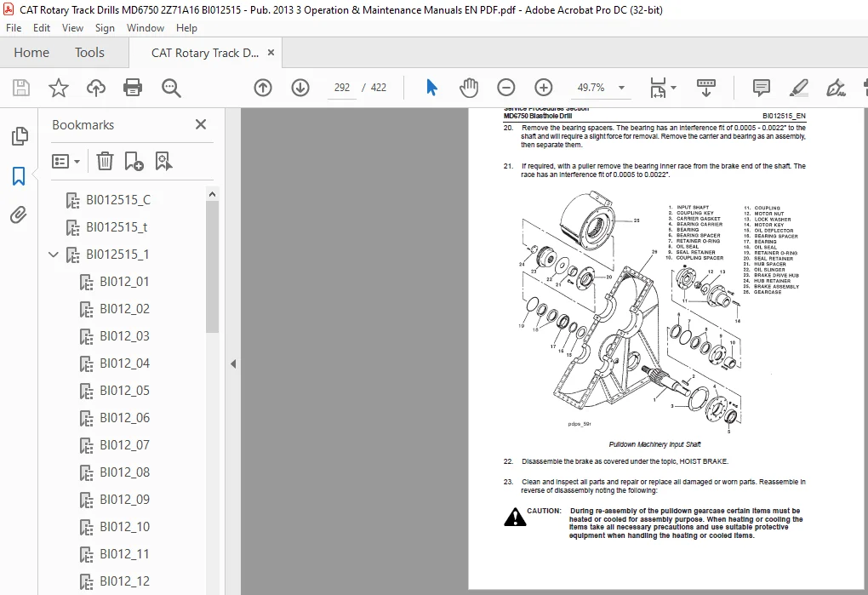Open the Help menu
This screenshot has height=595, width=868.
coord(186,28)
